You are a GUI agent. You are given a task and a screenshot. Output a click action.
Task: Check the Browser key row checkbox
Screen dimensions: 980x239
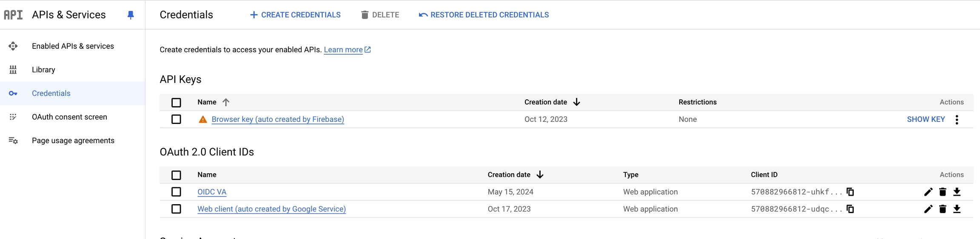(176, 119)
